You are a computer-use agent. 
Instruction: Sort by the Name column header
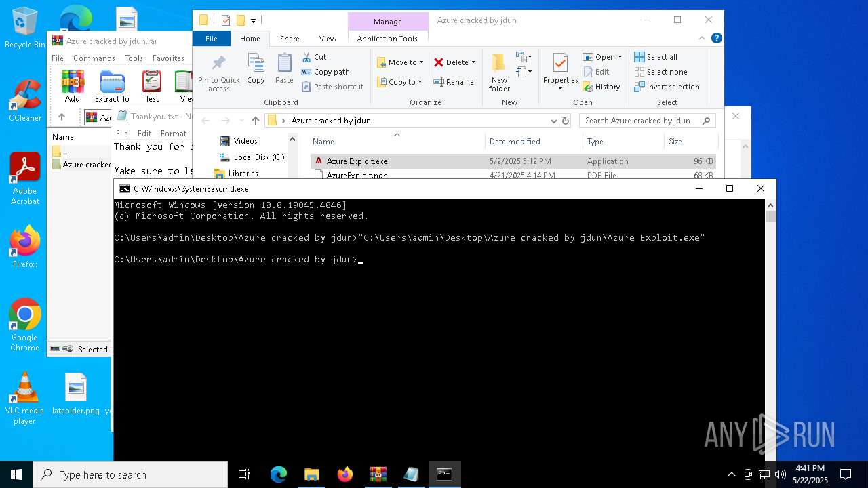pos(397,142)
